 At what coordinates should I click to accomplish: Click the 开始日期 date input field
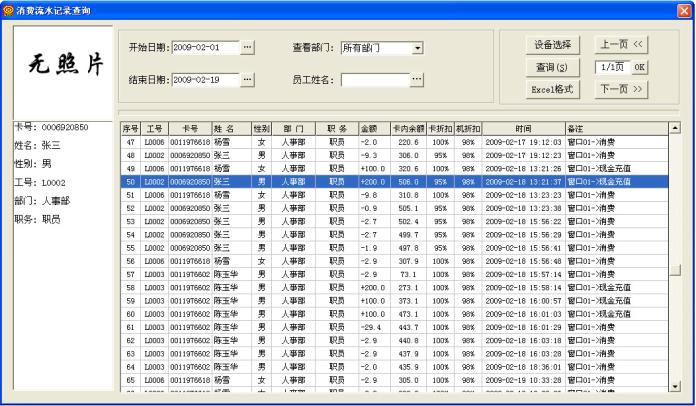coord(206,47)
